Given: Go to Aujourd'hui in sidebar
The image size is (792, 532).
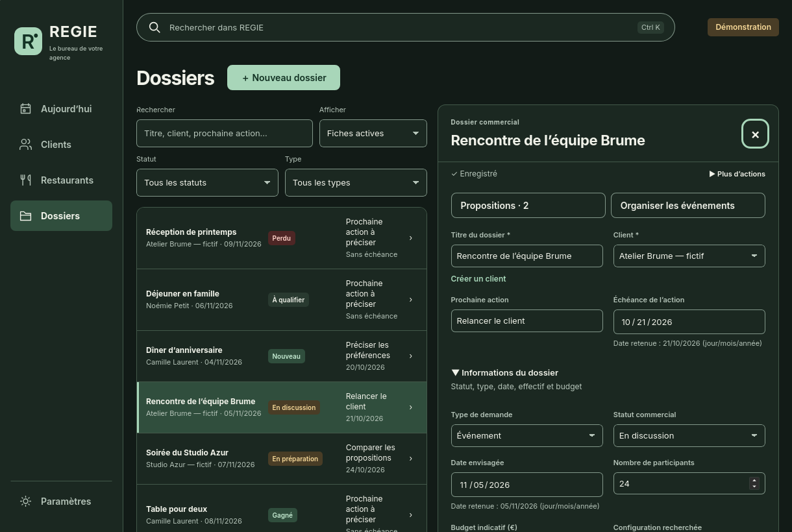Looking at the screenshot, I should 61,109.
